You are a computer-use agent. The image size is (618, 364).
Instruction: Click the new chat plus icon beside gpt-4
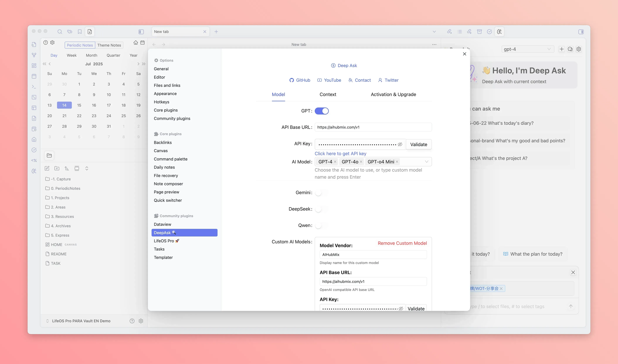[562, 49]
